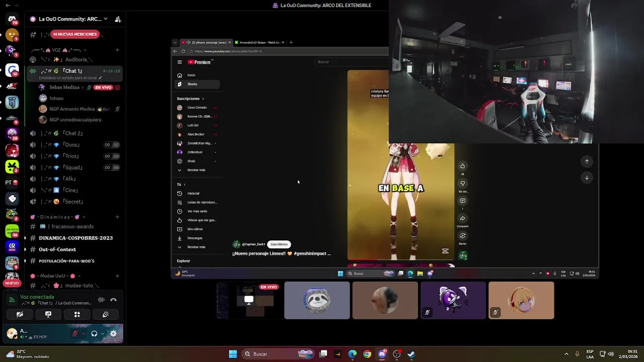Expand Mostrar más under Suscripciones

[196, 170]
